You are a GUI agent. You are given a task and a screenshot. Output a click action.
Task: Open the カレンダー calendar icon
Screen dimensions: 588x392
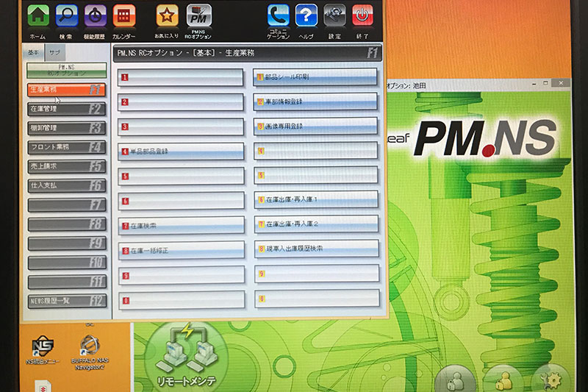pos(123,15)
